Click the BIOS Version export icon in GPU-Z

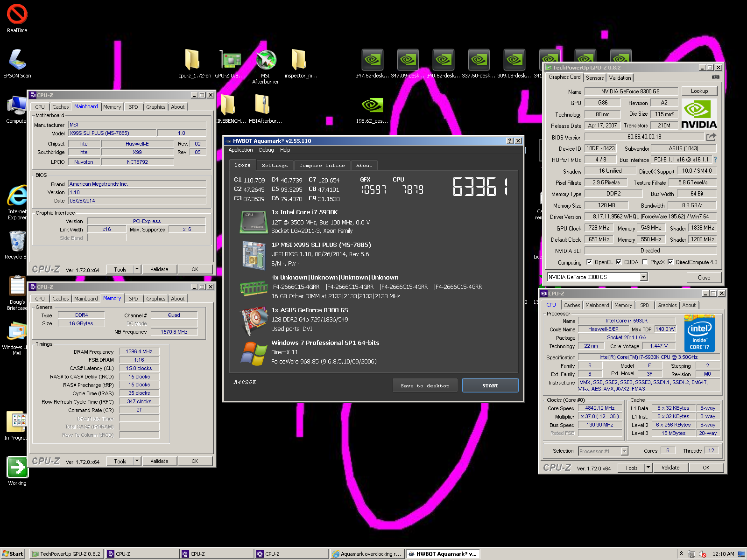point(711,137)
